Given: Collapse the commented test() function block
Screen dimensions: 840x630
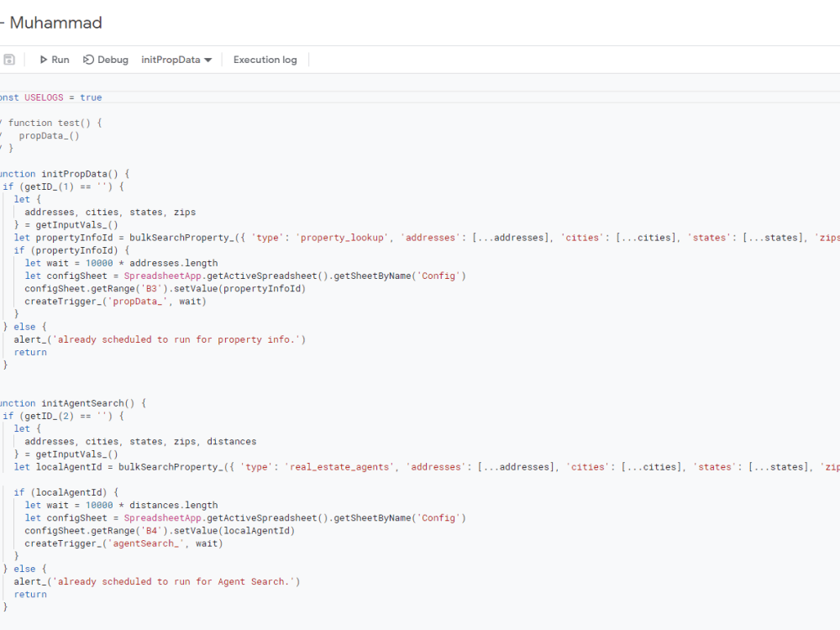Looking at the screenshot, I should point(4,123).
